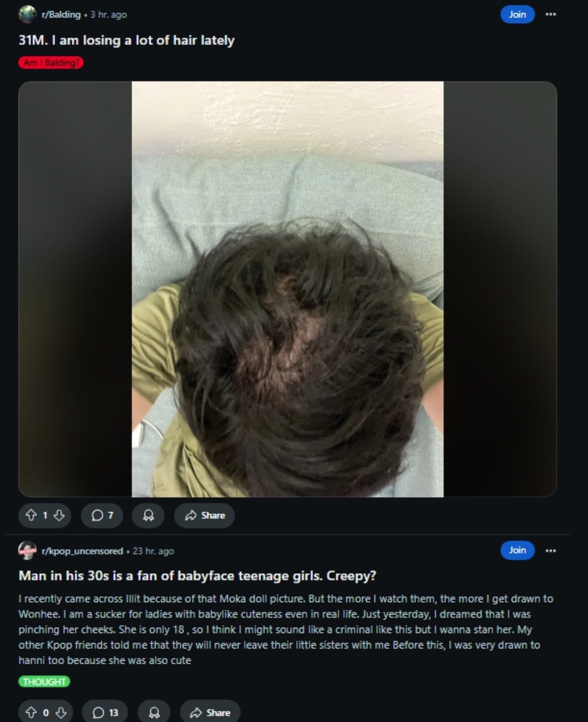Award the kpop_uncensored post
588x722 pixels.
[154, 713]
